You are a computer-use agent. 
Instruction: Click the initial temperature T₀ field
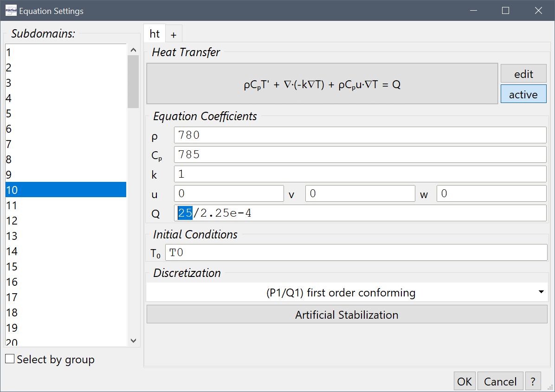[356, 253]
